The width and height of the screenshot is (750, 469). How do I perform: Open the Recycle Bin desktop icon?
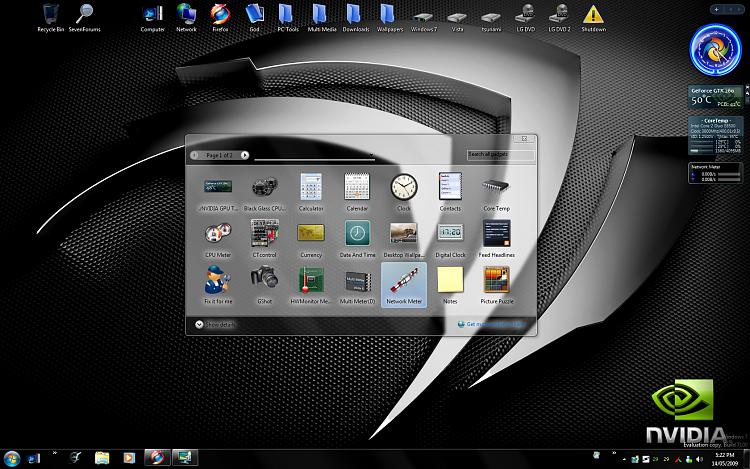tap(51, 18)
